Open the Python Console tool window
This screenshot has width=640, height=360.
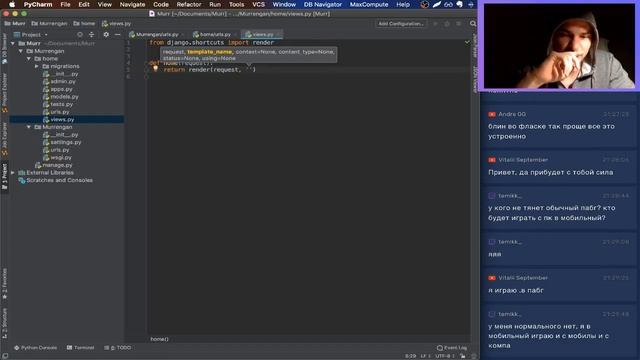pos(35,348)
